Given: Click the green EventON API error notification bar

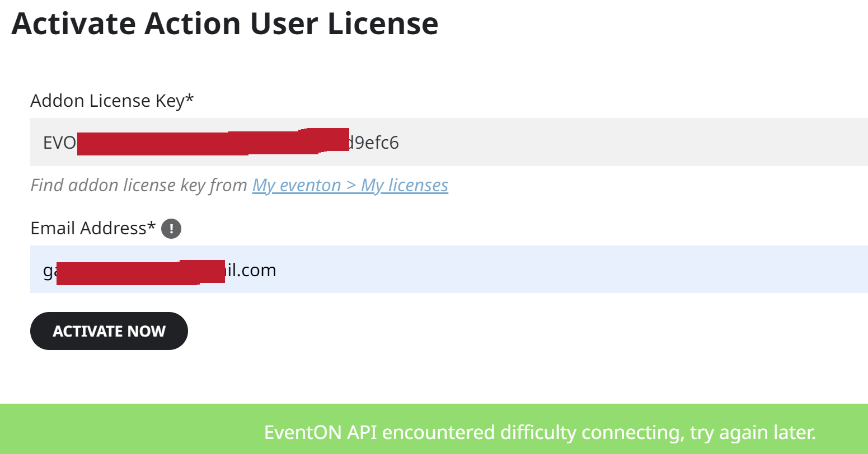Looking at the screenshot, I should click(x=434, y=429).
